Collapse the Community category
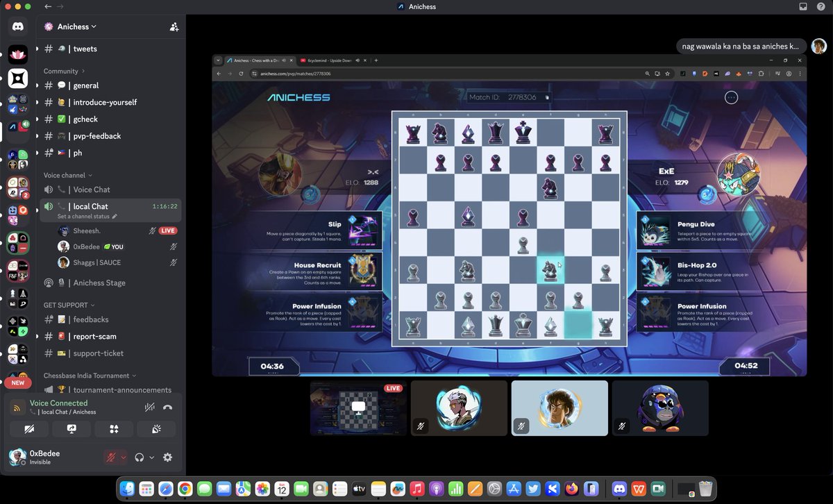This screenshot has width=833, height=504. 65,71
